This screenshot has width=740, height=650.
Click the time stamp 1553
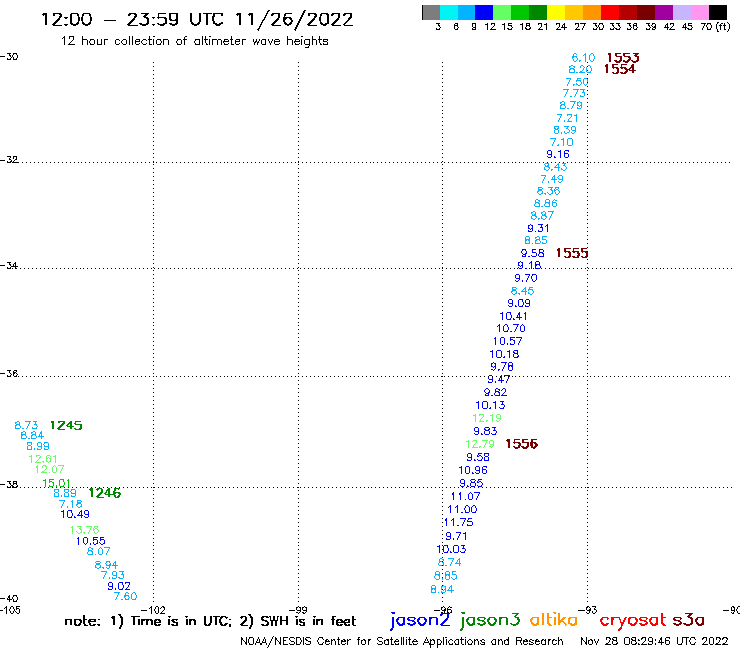[x=623, y=58]
